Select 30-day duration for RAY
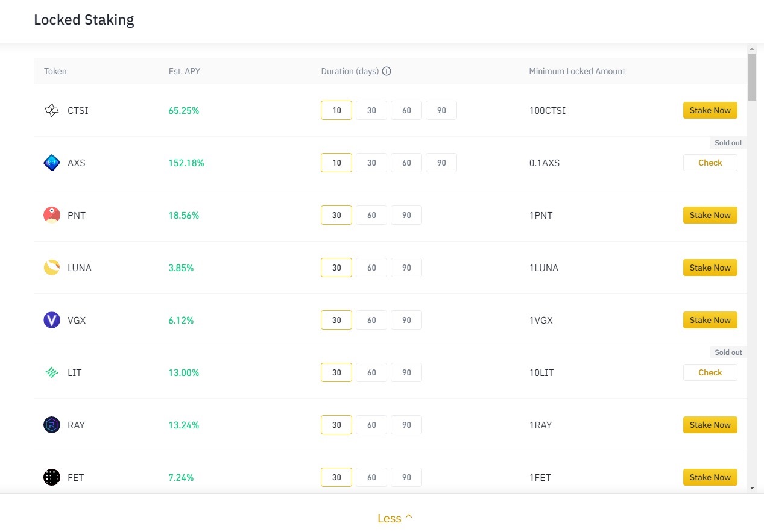This screenshot has width=764, height=532. (x=336, y=425)
